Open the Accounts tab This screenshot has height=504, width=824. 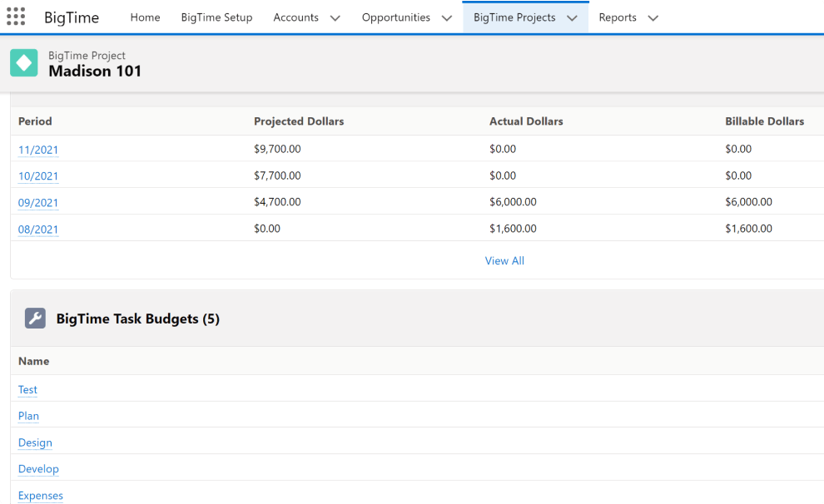click(x=295, y=17)
